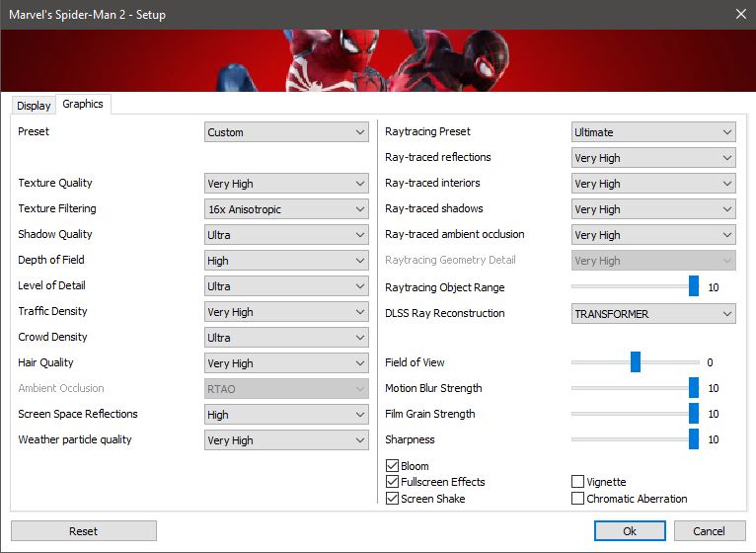Open the Depth of Field dropdown
756x553 pixels.
click(286, 261)
